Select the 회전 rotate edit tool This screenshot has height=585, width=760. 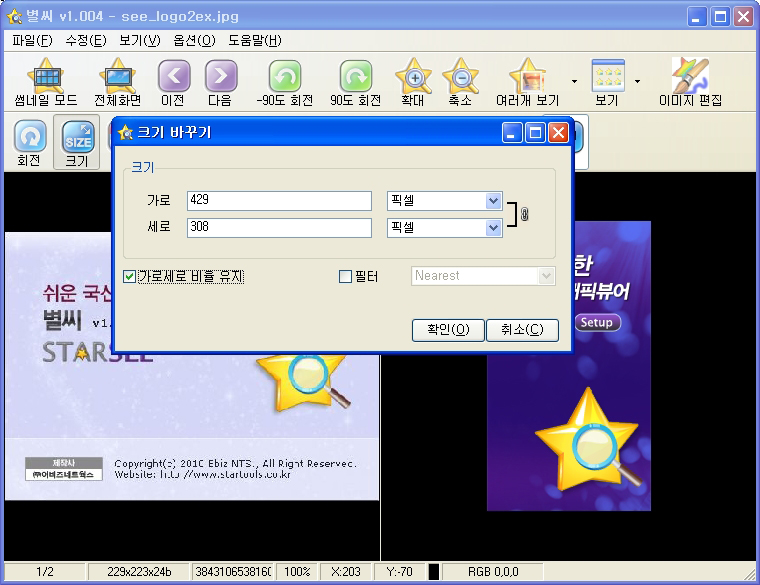pyautogui.click(x=30, y=142)
